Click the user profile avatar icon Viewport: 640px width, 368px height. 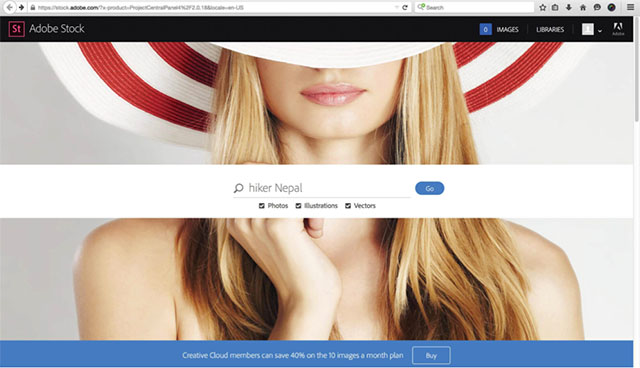point(587,29)
